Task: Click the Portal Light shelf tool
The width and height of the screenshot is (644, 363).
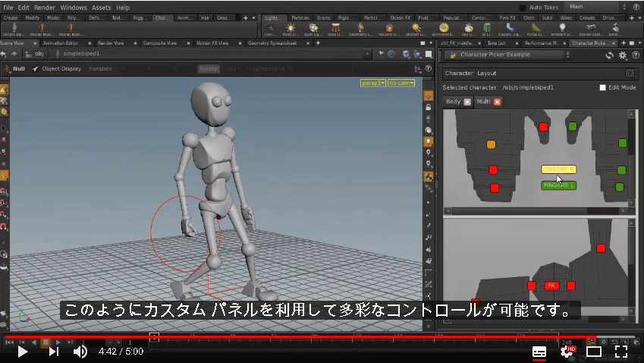Action: 536,30
